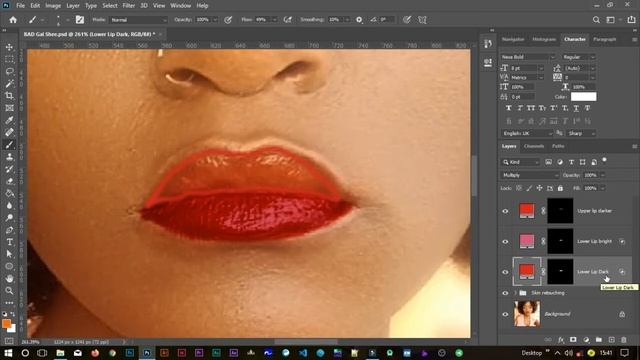The height and width of the screenshot is (360, 640).
Task: Select the Eyedropper tool
Action: (x=9, y=120)
